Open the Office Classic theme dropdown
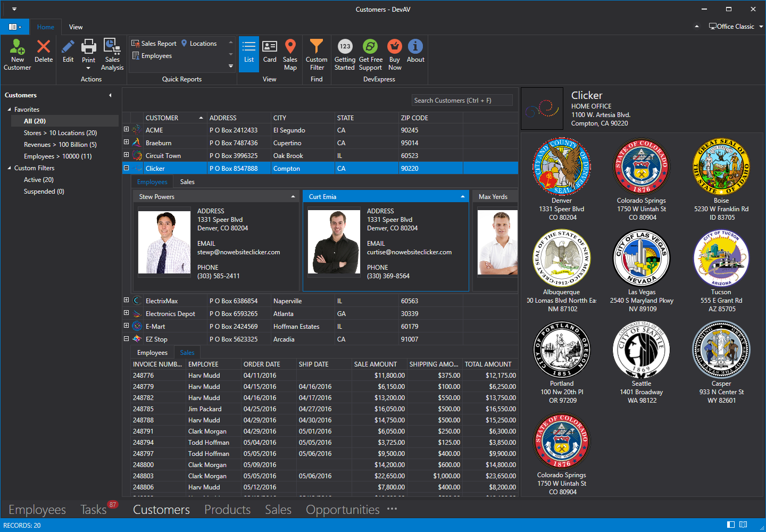Viewport: 766px width, 532px height. 761,27
